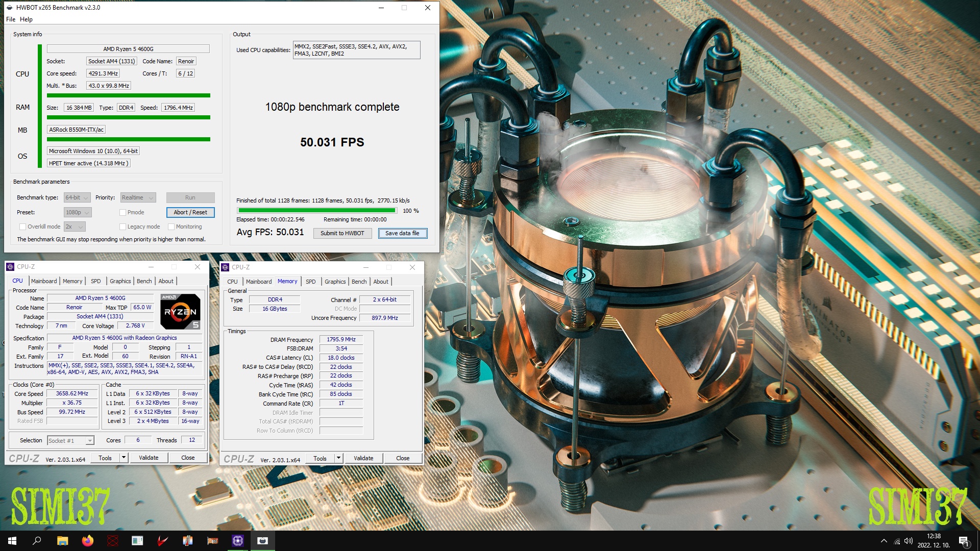Click Save data file button
Screen dimensions: 980x551
click(403, 233)
